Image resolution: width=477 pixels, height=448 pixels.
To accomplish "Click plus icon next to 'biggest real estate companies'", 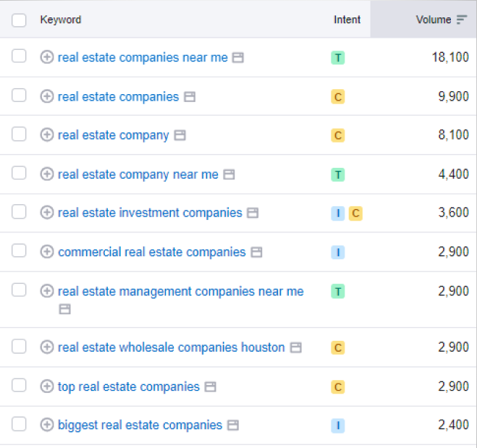I will 47,425.
